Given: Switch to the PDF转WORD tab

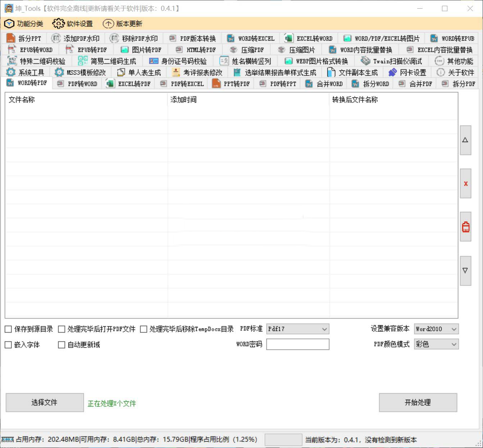Looking at the screenshot, I should pos(77,84).
